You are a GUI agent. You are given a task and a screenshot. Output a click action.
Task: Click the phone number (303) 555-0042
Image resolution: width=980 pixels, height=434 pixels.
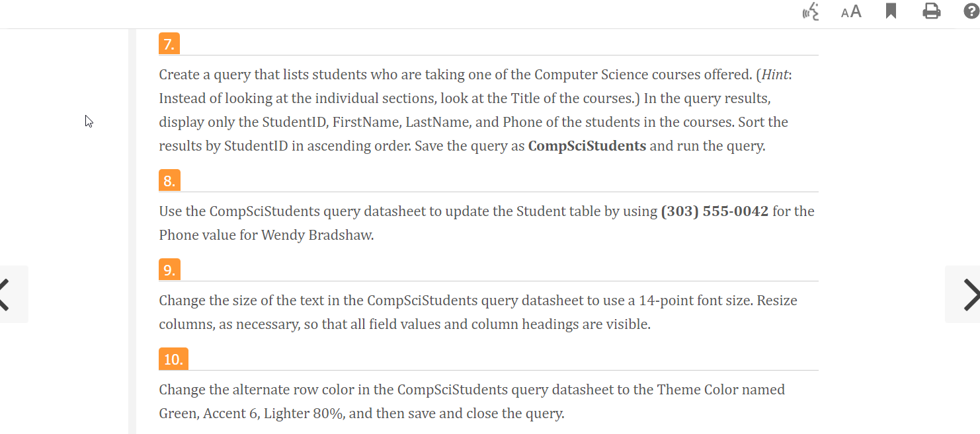(x=714, y=211)
